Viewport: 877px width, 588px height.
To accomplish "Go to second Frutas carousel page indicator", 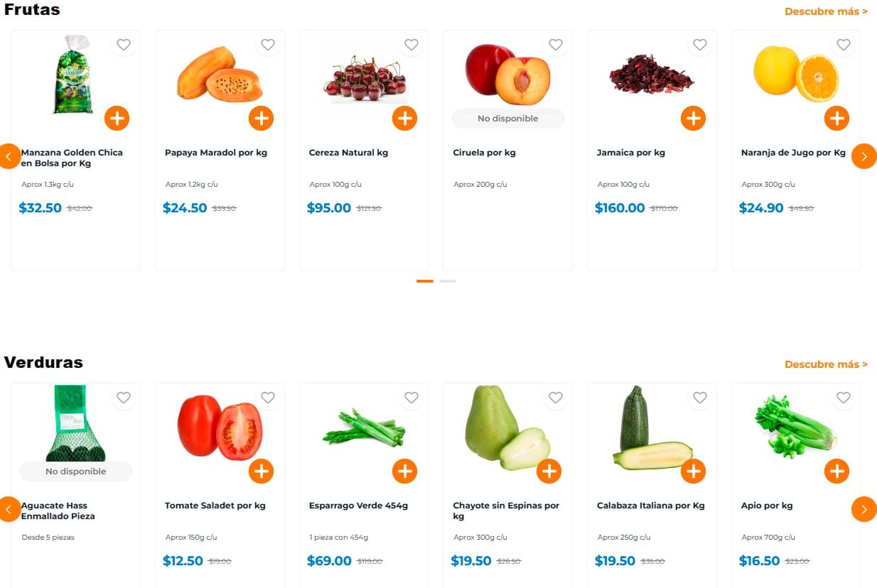I will click(447, 281).
